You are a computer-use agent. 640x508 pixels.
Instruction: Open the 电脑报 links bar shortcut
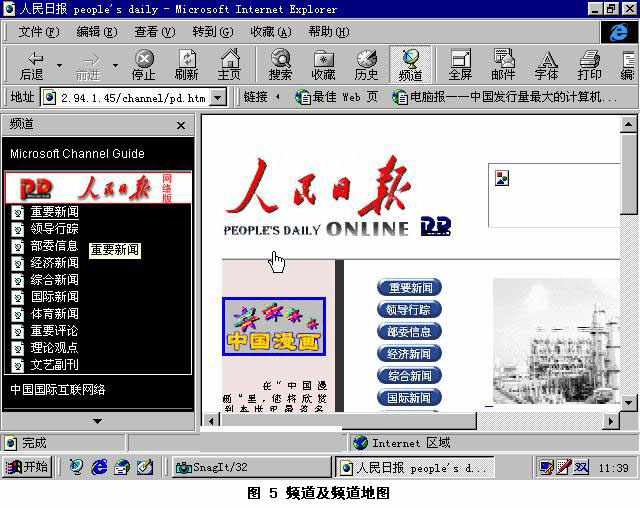tap(504, 97)
